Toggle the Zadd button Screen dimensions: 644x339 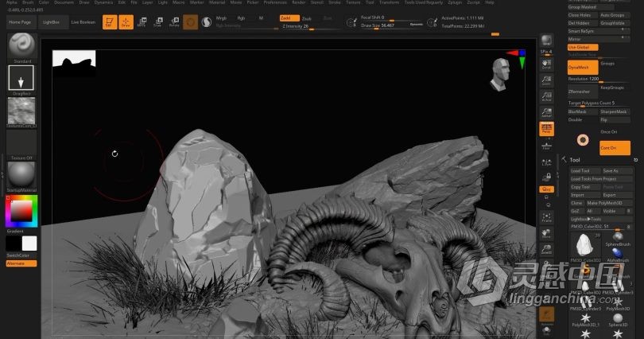289,18
